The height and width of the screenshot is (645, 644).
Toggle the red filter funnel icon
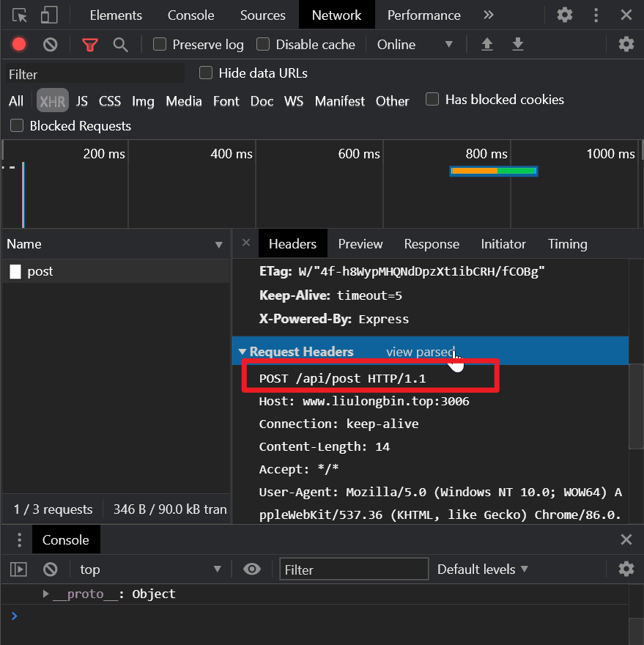pyautogui.click(x=90, y=45)
